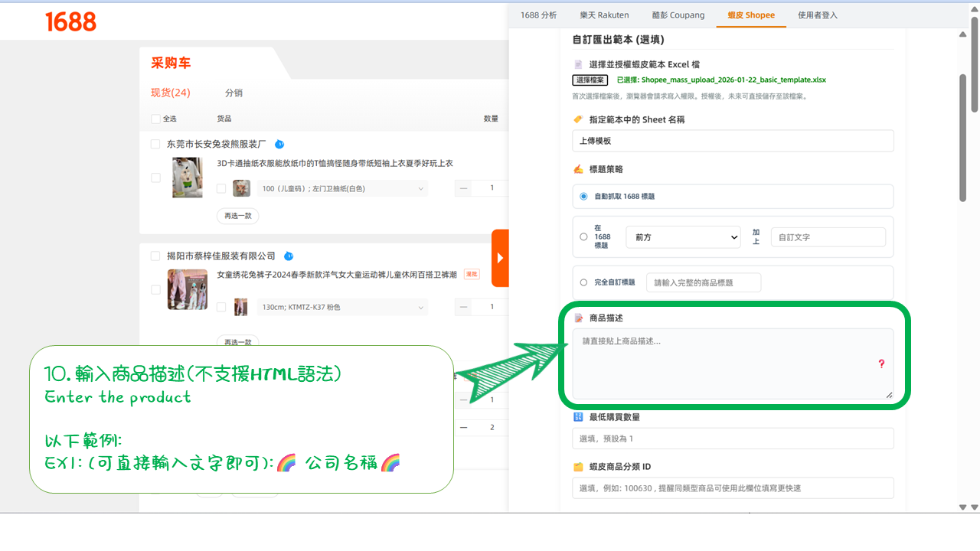
Task: Click 再选一款 under the T-shirt product
Action: pyautogui.click(x=237, y=216)
